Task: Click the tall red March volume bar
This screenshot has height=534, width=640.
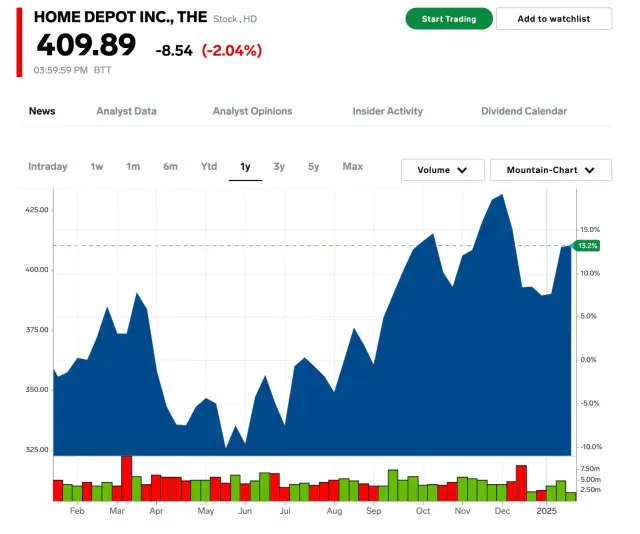Action: pos(127,478)
